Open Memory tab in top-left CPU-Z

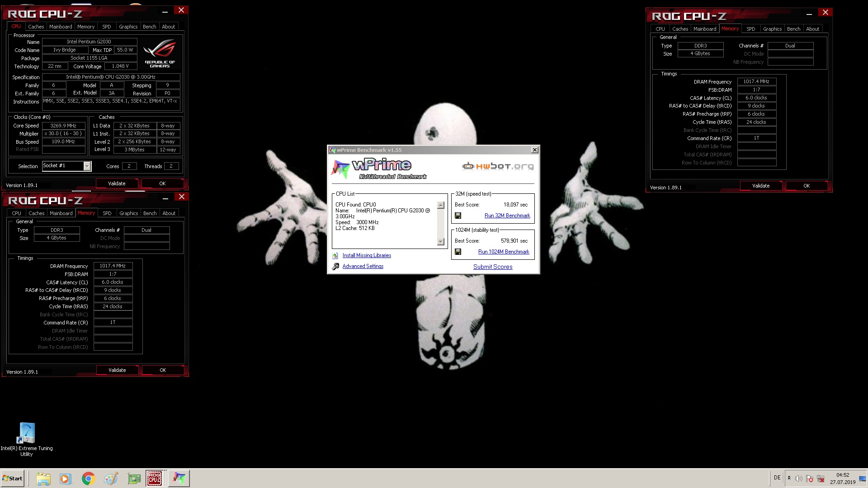(86, 27)
